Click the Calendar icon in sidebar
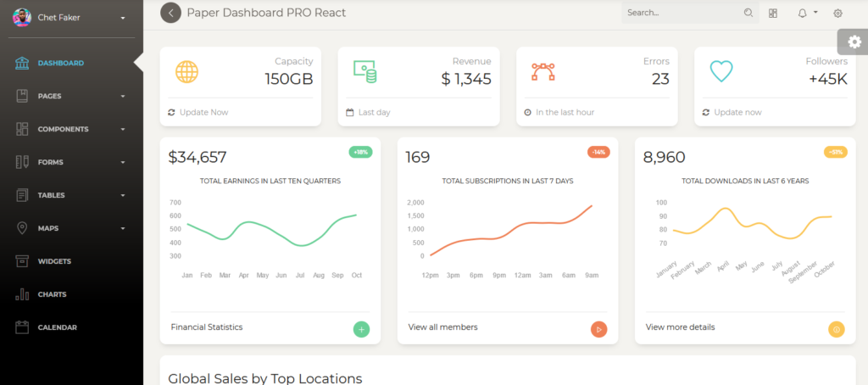This screenshot has height=385, width=868. pyautogui.click(x=22, y=327)
